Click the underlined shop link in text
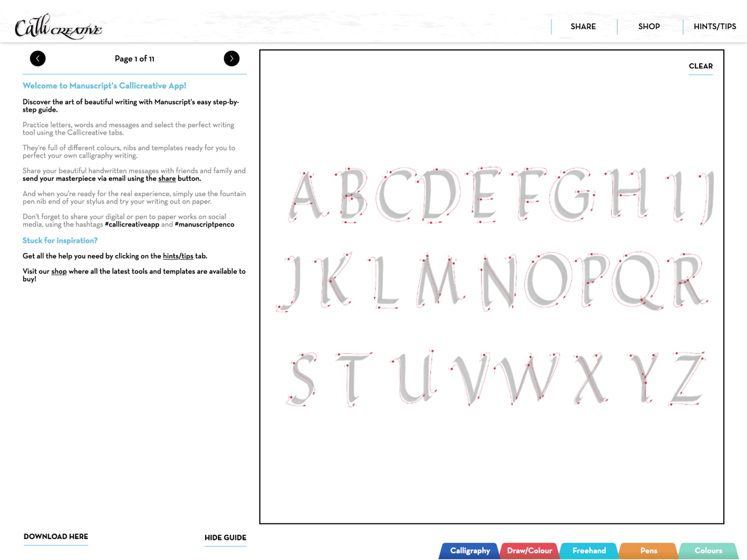Image resolution: width=747 pixels, height=560 pixels. tap(59, 271)
